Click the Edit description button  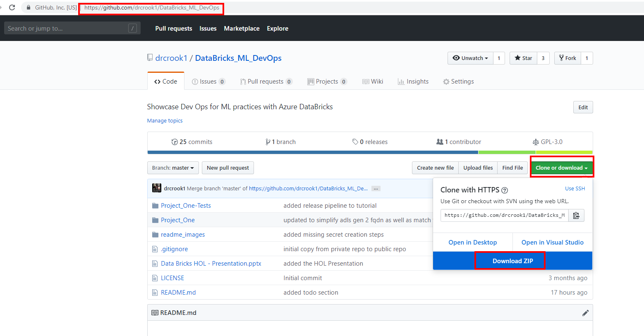pyautogui.click(x=583, y=107)
